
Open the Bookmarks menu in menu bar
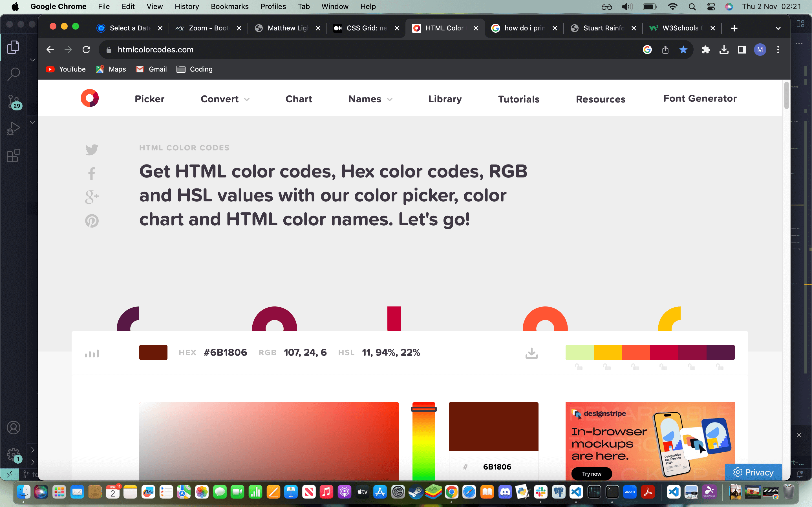coord(230,6)
